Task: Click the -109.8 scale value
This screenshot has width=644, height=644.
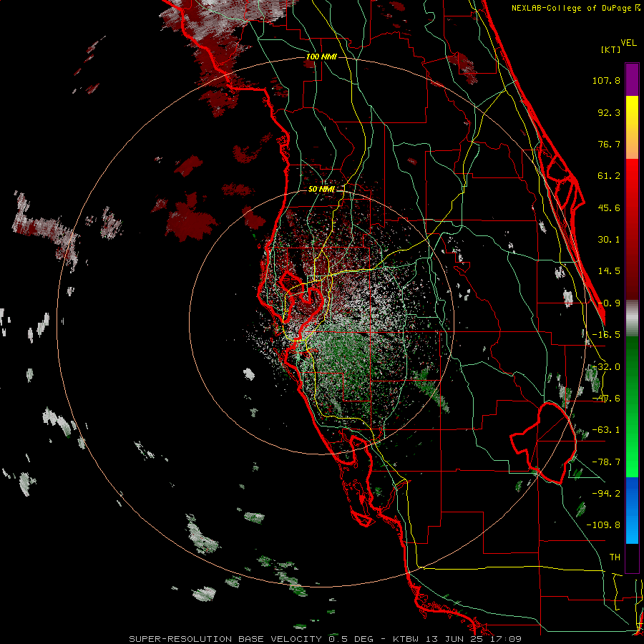Action: click(x=603, y=525)
